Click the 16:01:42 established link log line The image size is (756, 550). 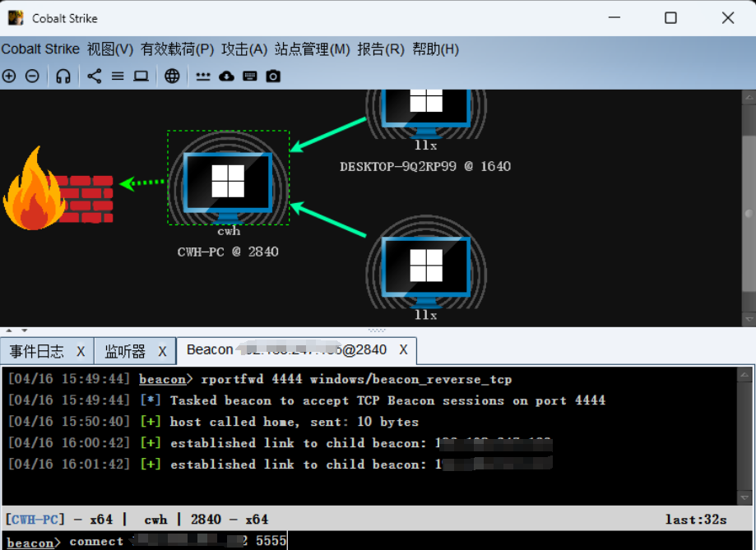tap(281, 464)
